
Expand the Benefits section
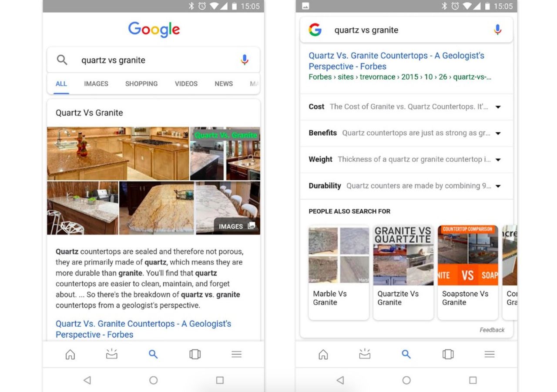[x=497, y=133]
